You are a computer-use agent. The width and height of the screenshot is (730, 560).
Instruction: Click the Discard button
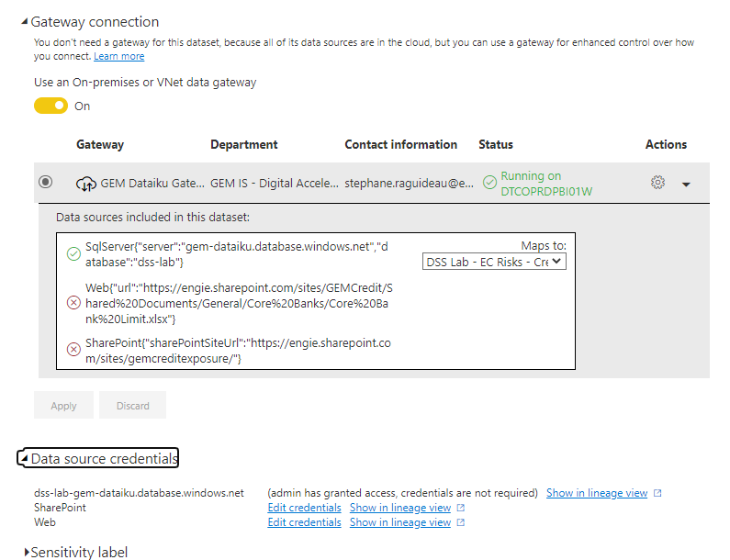[x=132, y=406]
